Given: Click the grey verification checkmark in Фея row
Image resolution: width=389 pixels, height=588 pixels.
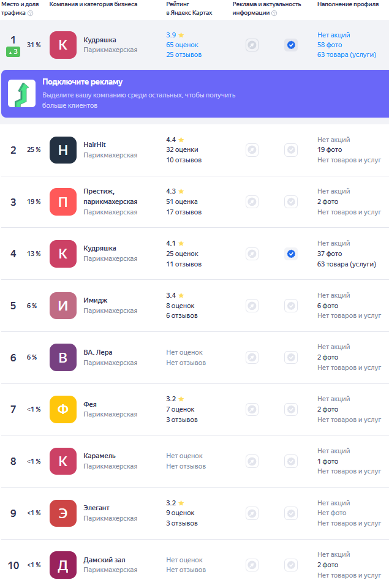Looking at the screenshot, I should click(x=291, y=410).
